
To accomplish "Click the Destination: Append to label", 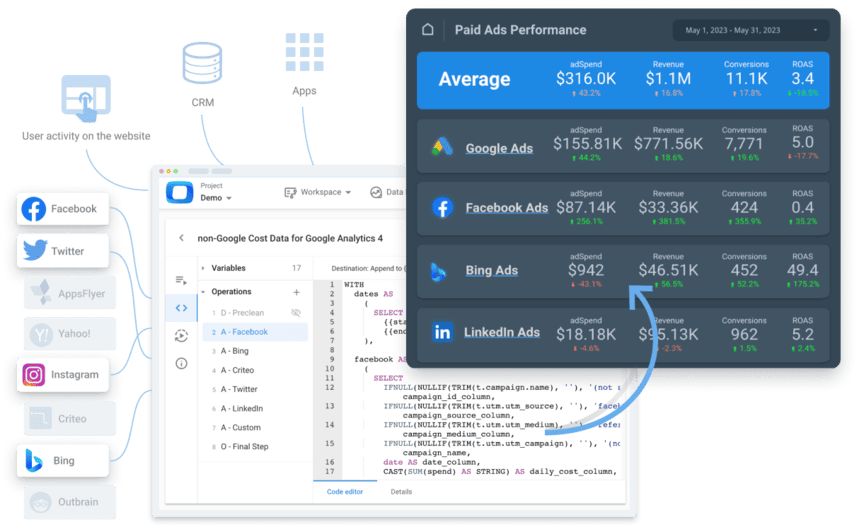I will tap(369, 268).
